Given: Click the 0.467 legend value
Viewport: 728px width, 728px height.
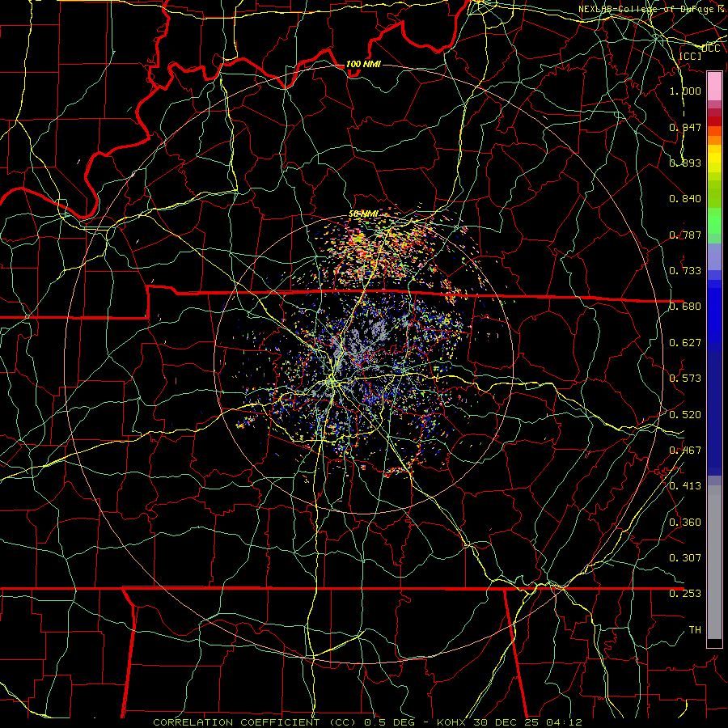Looking at the screenshot, I should pos(685,451).
